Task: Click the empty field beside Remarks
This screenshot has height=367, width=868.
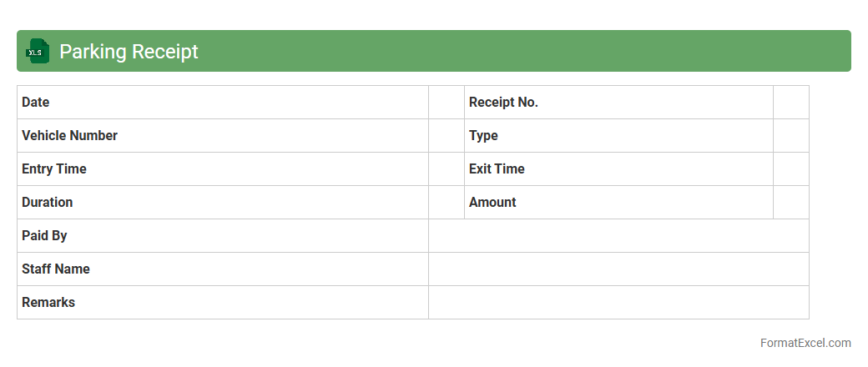Action: pos(618,303)
